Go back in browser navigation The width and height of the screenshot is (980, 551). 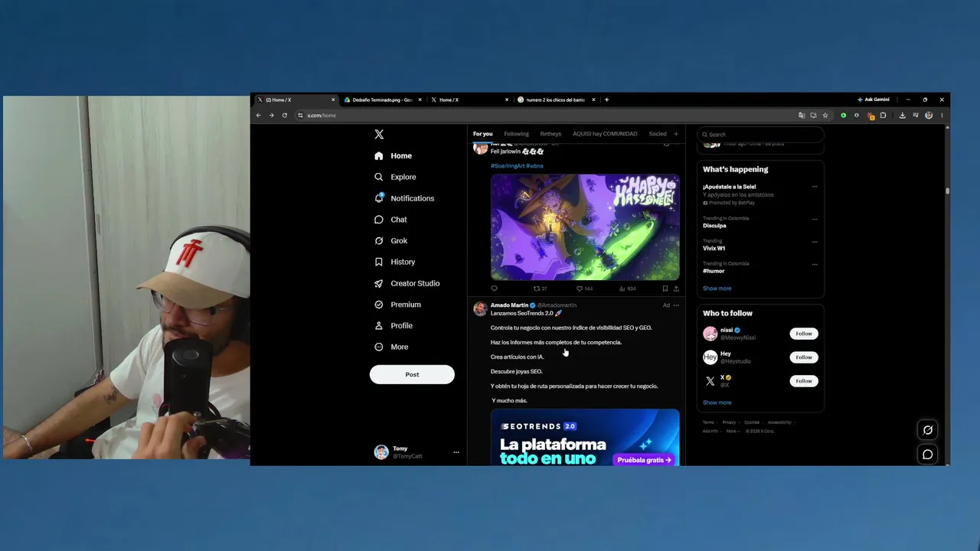[x=258, y=116]
